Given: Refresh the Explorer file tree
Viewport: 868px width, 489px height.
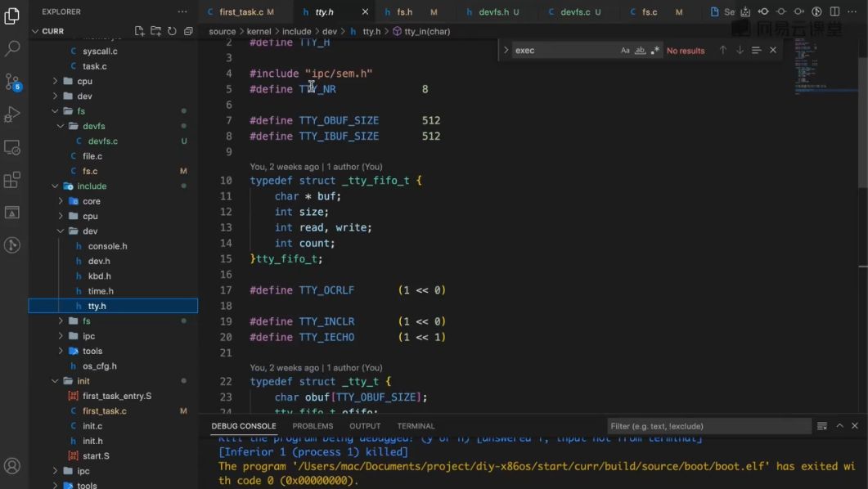Looking at the screenshot, I should coord(172,31).
